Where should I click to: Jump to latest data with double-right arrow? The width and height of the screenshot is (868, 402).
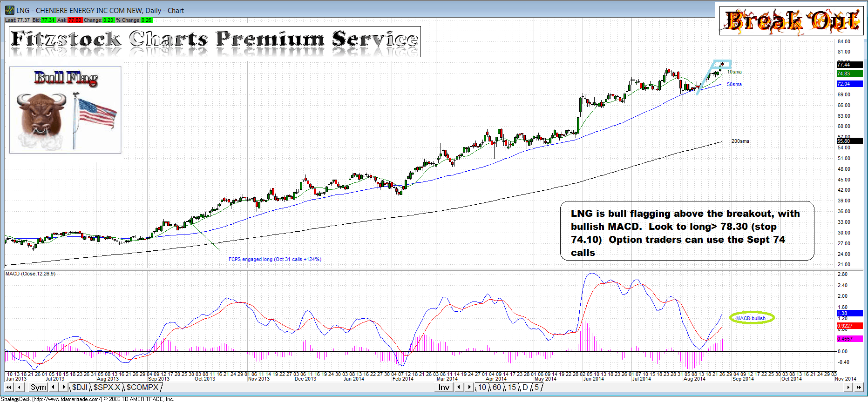tap(858, 387)
